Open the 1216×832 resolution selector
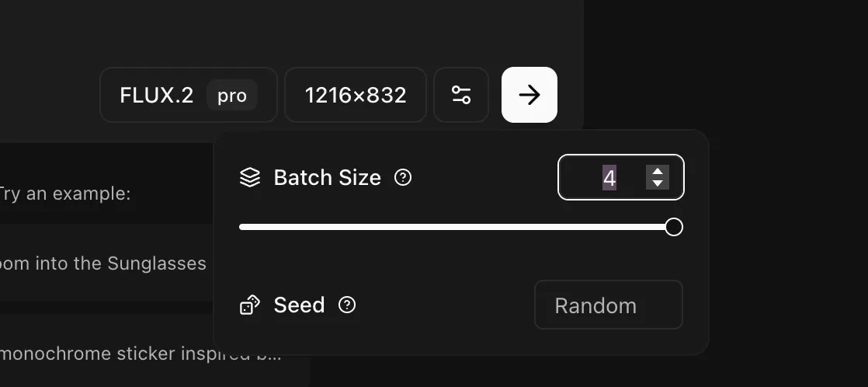 pyautogui.click(x=356, y=95)
